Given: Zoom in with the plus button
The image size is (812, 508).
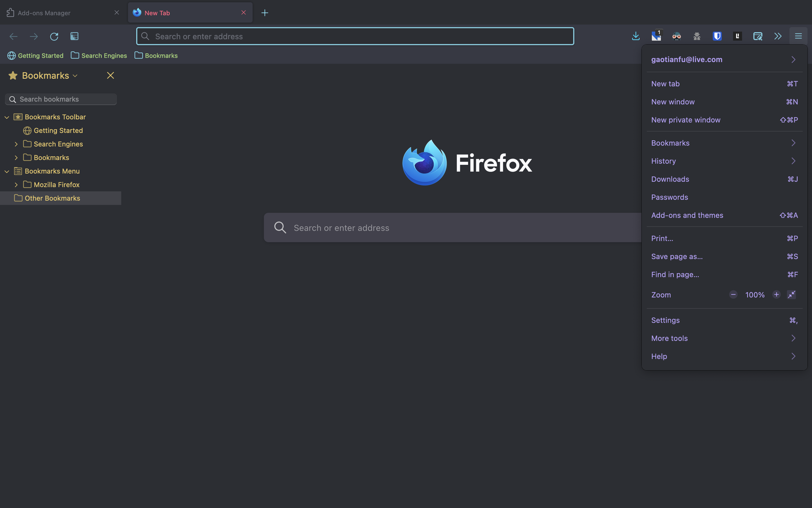Looking at the screenshot, I should pos(776,295).
